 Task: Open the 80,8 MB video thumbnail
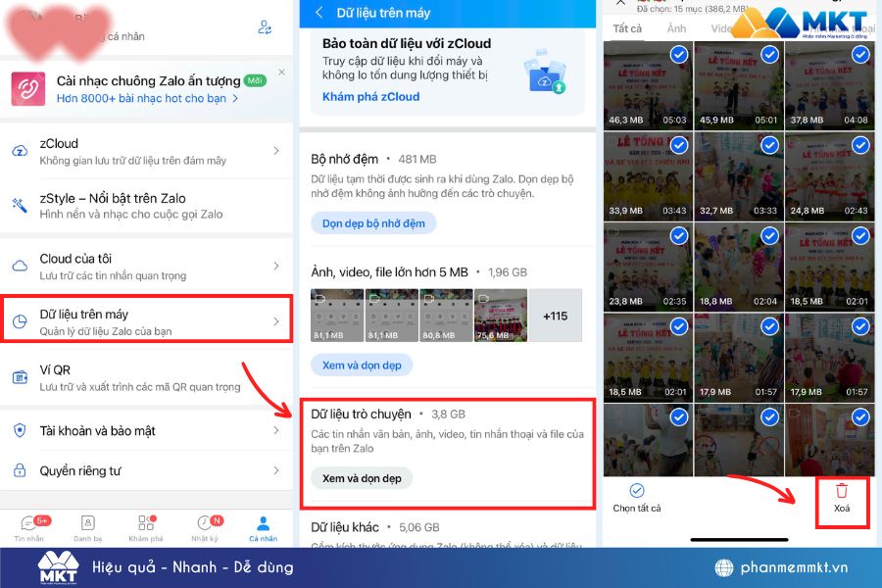coord(446,316)
